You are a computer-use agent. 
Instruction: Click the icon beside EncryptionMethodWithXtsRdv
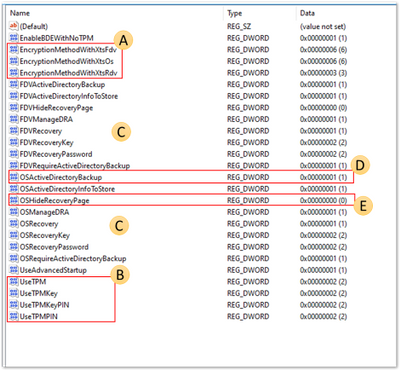[x=14, y=73]
